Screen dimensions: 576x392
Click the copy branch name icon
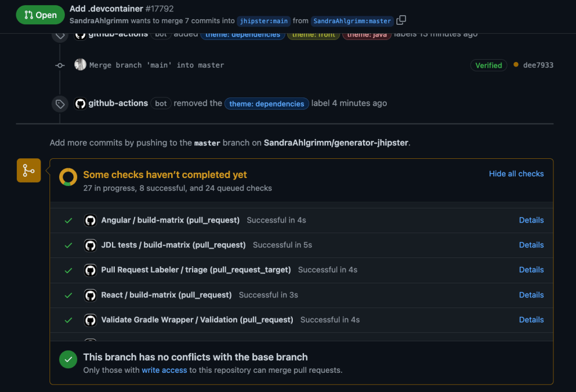401,20
